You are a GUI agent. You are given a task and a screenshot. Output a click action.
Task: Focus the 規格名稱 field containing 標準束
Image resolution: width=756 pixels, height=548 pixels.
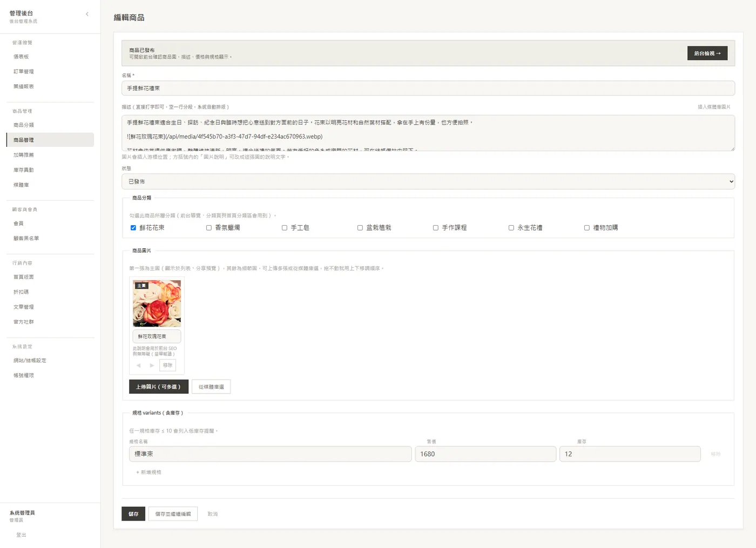coord(270,454)
